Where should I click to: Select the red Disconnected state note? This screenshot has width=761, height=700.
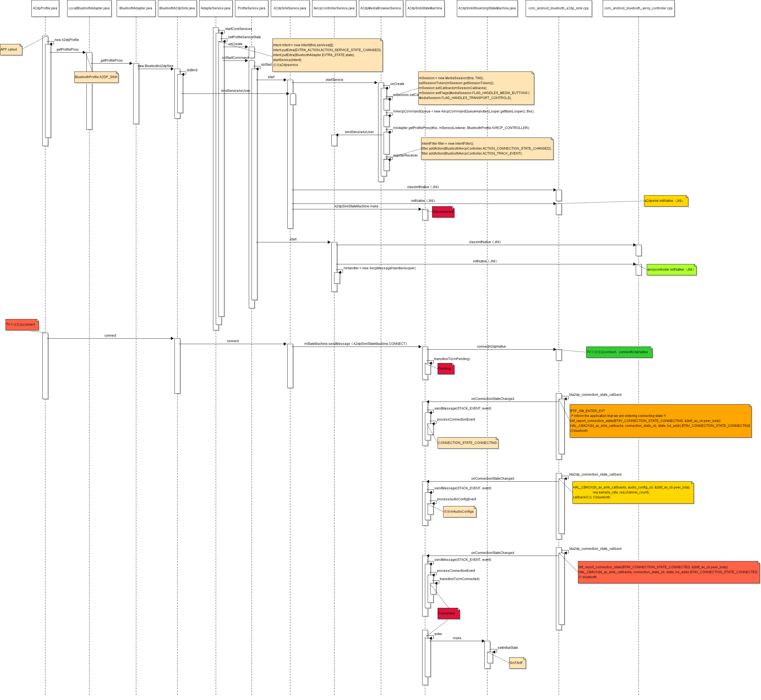(x=443, y=212)
